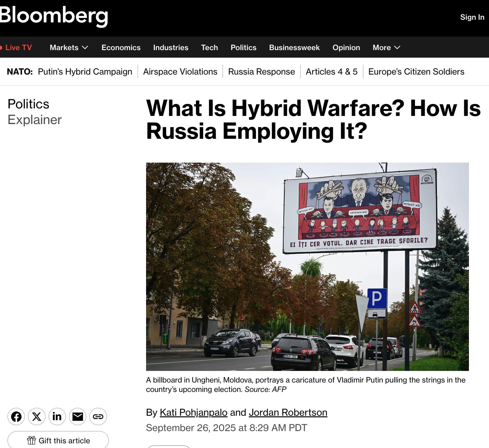Screen dimensions: 489x448
Task: Copy article link with chain icon
Action: [x=98, y=416]
